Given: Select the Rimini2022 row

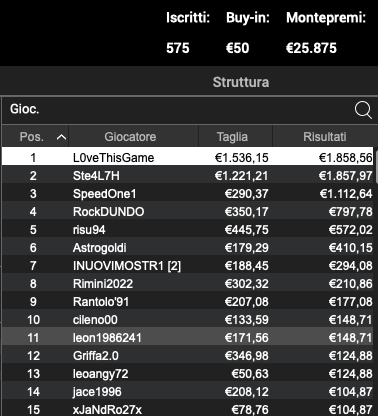Looking at the screenshot, I should point(187,283).
